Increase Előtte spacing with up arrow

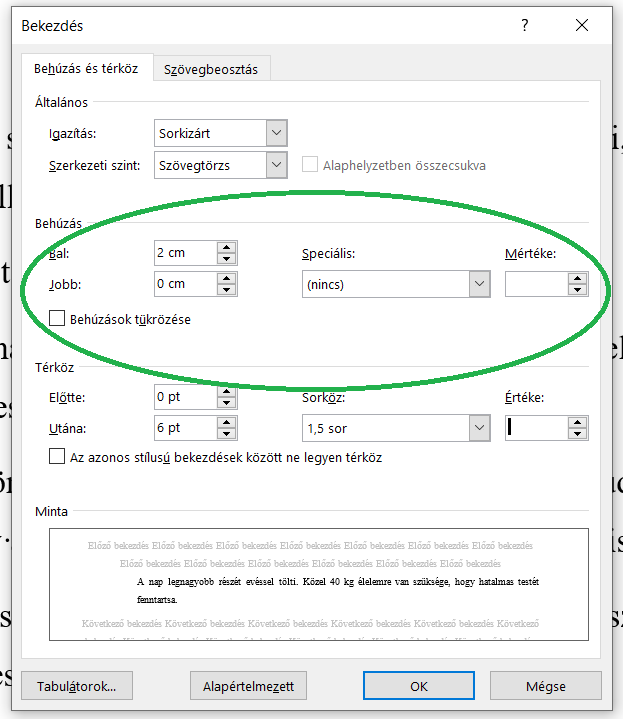[227, 391]
